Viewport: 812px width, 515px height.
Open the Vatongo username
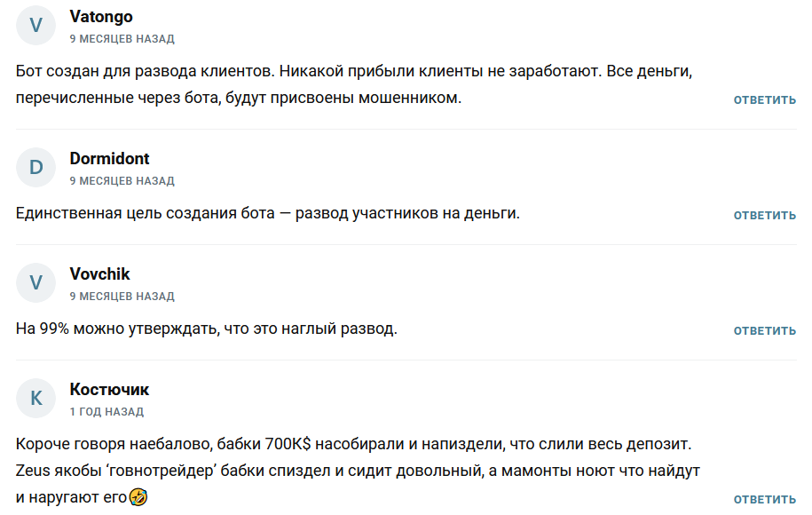click(101, 17)
